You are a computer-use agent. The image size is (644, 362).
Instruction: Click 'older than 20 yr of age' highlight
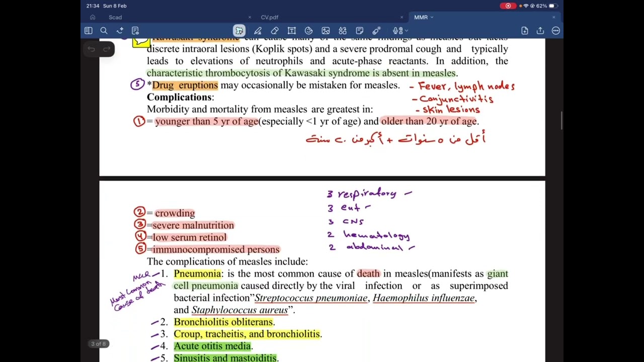point(429,121)
